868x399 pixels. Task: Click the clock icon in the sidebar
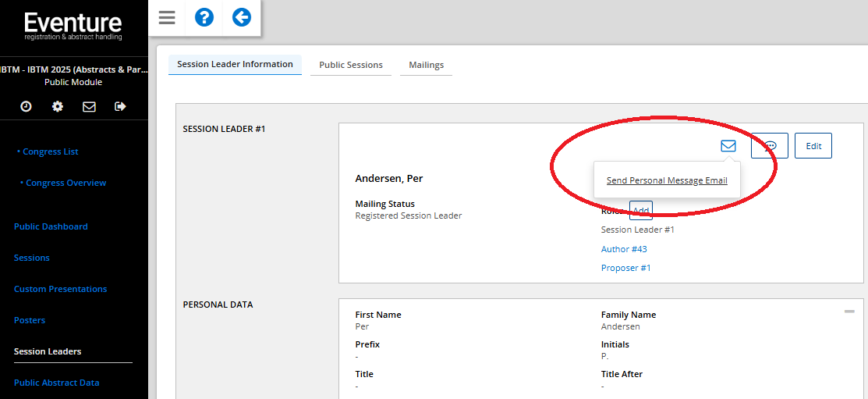pos(26,106)
